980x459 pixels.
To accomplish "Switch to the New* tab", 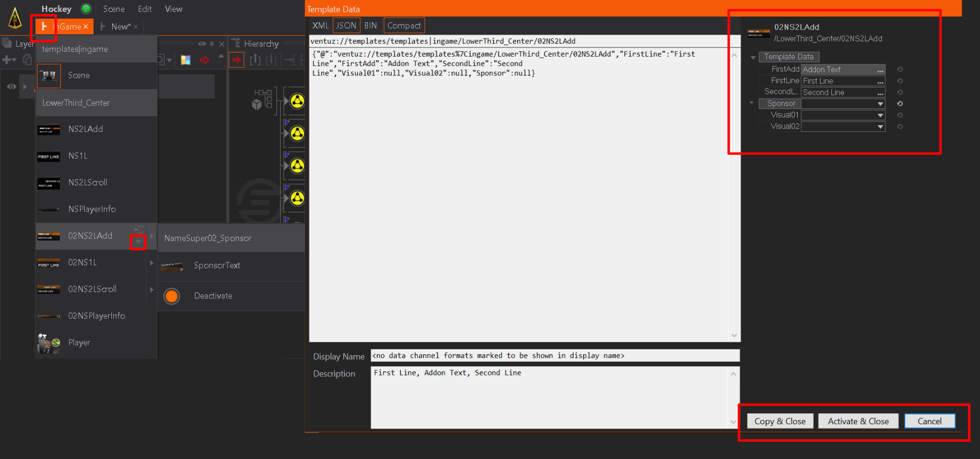I will (120, 26).
